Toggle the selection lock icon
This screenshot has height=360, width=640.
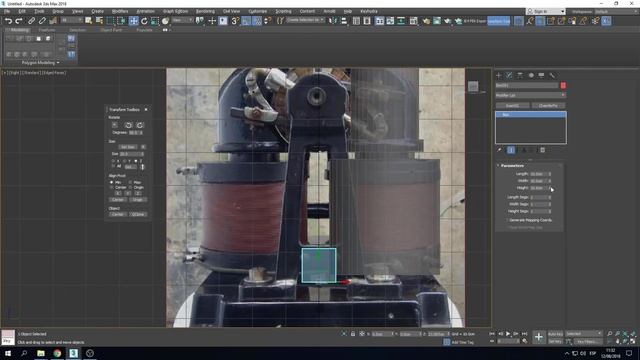(x=353, y=334)
